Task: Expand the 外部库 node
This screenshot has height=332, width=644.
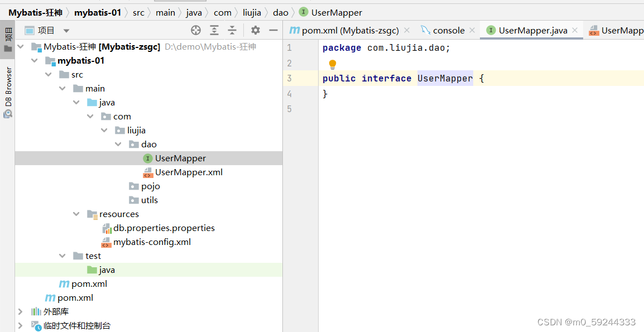Action: pyautogui.click(x=21, y=312)
